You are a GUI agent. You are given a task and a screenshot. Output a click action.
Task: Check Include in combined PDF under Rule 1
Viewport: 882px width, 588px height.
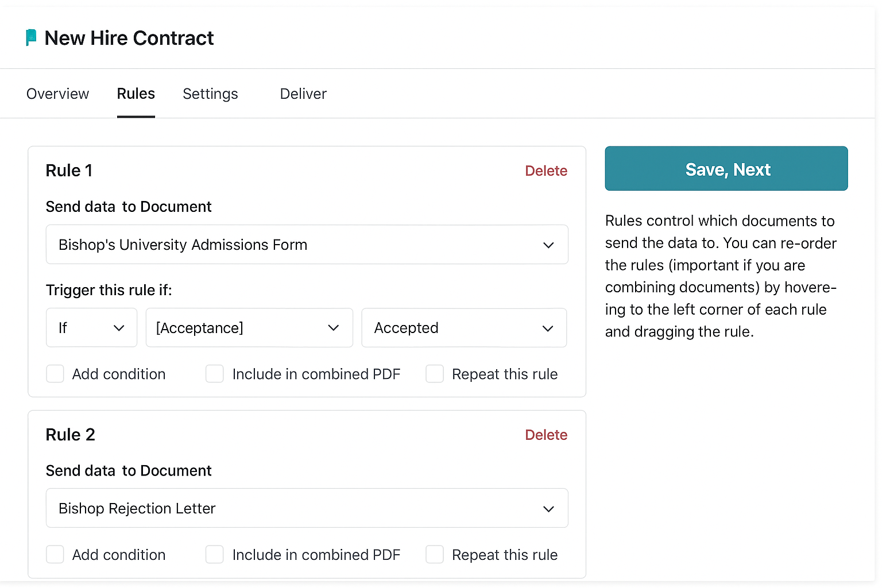point(214,374)
